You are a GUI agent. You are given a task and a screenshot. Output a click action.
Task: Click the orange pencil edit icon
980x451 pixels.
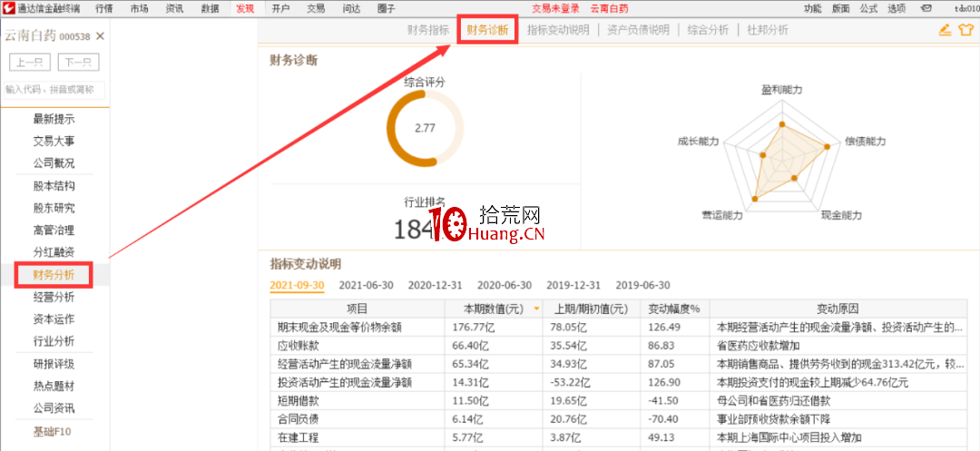point(945,30)
